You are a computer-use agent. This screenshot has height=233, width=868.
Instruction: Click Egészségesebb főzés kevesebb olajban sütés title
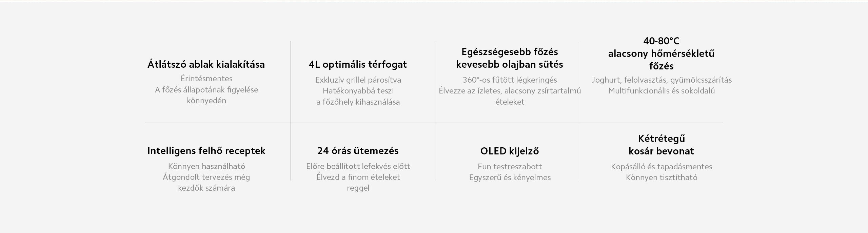pyautogui.click(x=510, y=58)
